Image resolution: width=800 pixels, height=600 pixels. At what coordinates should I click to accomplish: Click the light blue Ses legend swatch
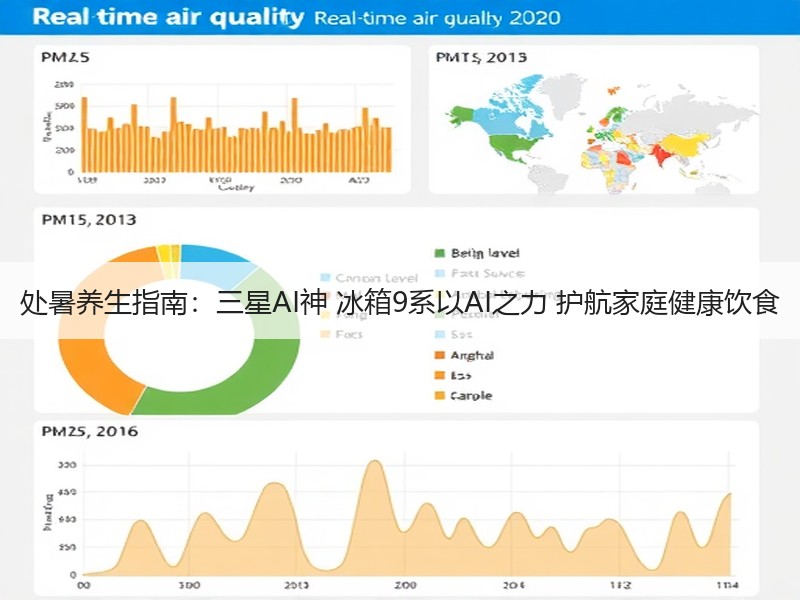[x=439, y=334]
